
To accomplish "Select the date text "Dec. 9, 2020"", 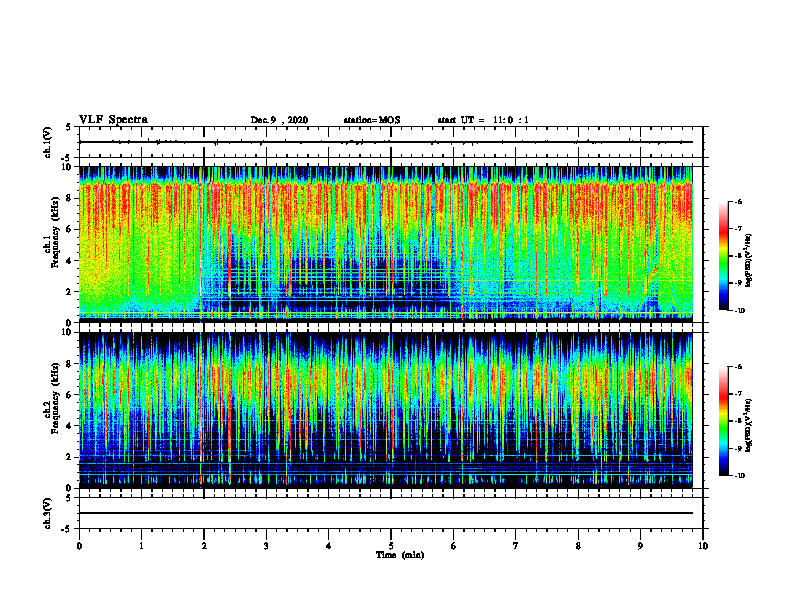I will point(279,120).
